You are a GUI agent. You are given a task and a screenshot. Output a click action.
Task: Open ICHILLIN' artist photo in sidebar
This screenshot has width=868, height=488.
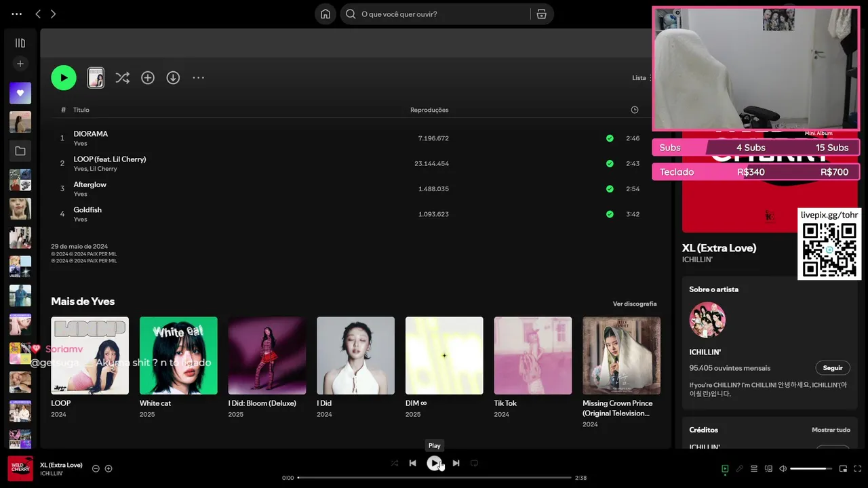(707, 320)
